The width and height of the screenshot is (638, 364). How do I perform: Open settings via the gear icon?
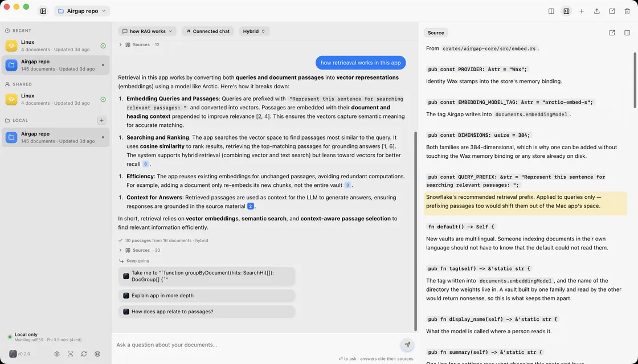57,354
